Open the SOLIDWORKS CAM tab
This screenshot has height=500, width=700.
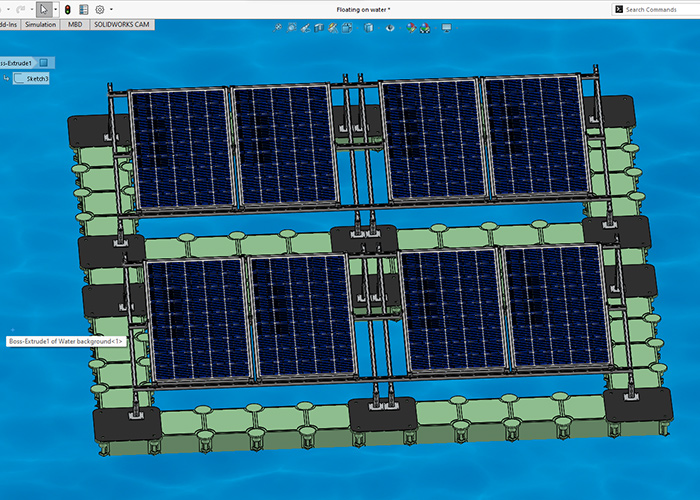coord(122,24)
